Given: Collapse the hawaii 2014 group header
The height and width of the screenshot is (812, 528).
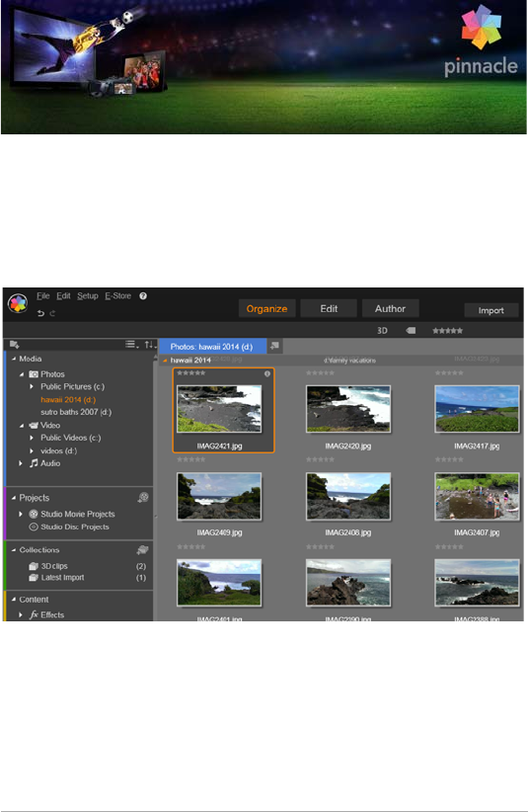Looking at the screenshot, I should click(x=165, y=361).
